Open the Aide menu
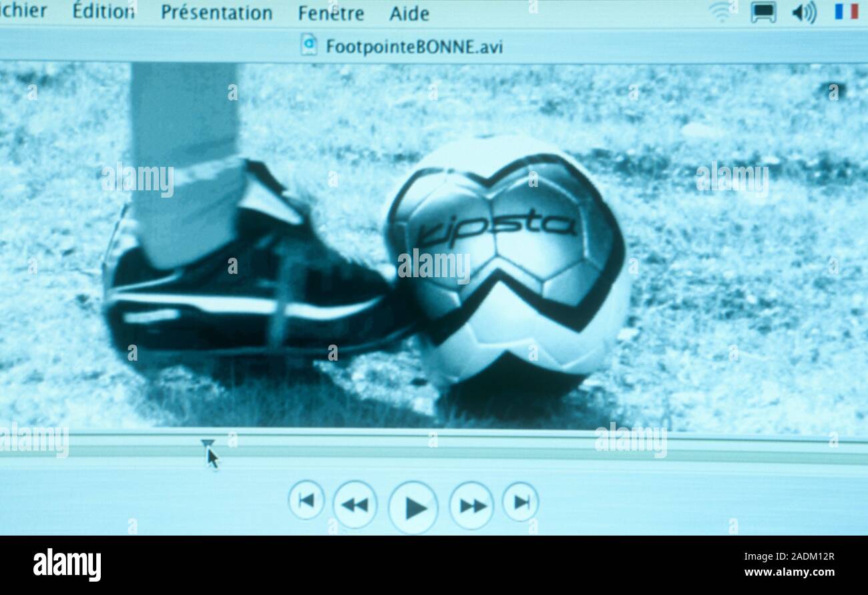The image size is (868, 595). click(x=409, y=13)
